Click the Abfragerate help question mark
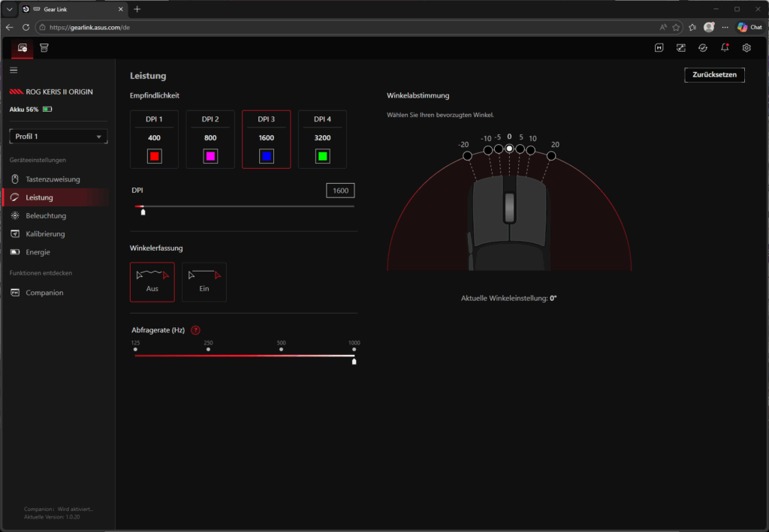The width and height of the screenshot is (769, 532). click(196, 330)
